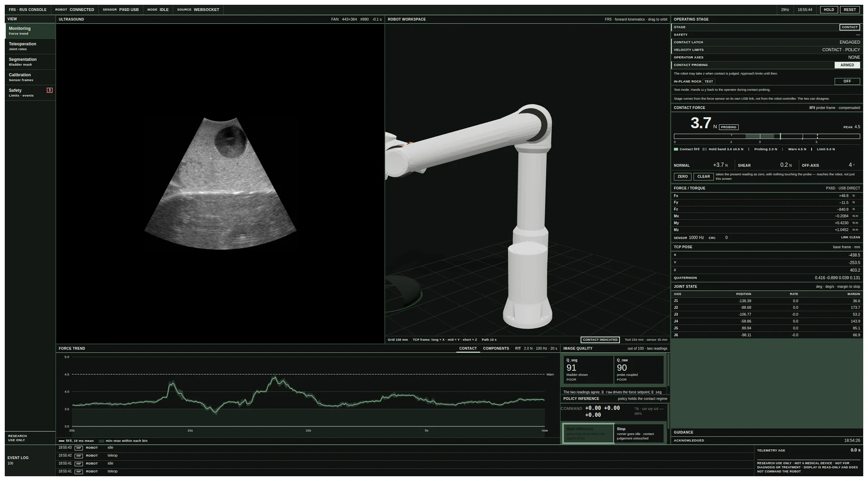Click the QUATERNION values row

point(766,277)
